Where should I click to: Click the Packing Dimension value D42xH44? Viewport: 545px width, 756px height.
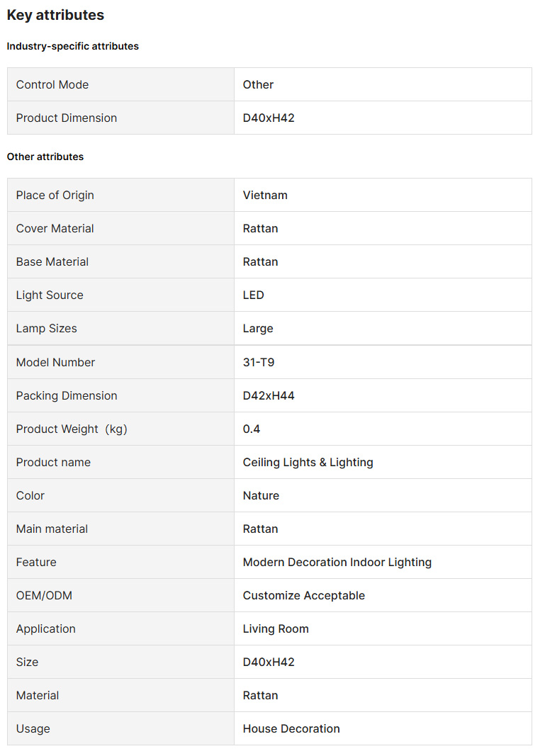coord(269,395)
